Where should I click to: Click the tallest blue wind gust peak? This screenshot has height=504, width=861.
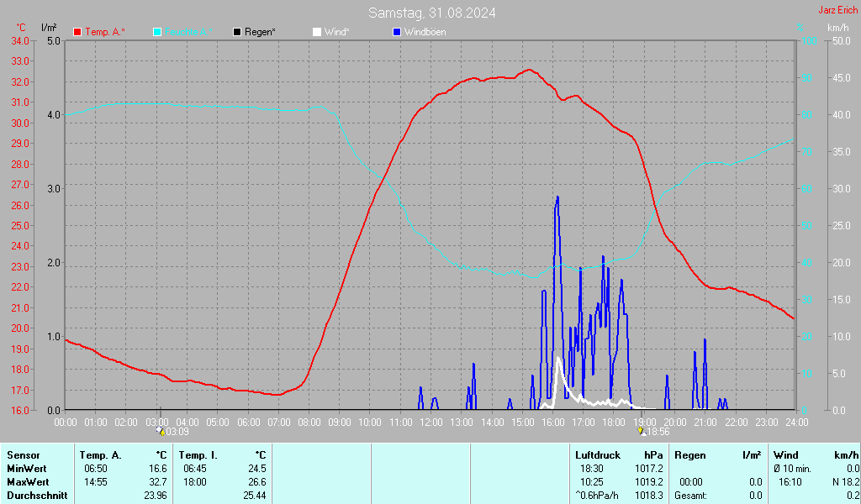[x=557, y=197]
